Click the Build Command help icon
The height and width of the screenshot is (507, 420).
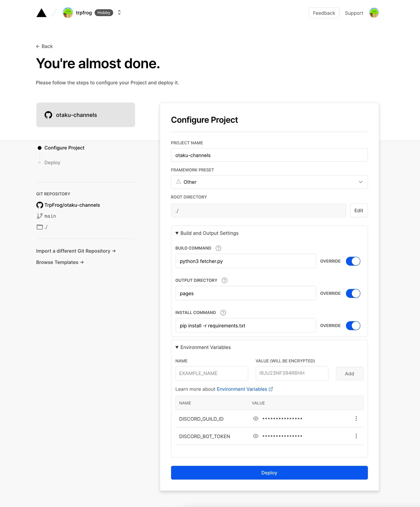tap(218, 248)
